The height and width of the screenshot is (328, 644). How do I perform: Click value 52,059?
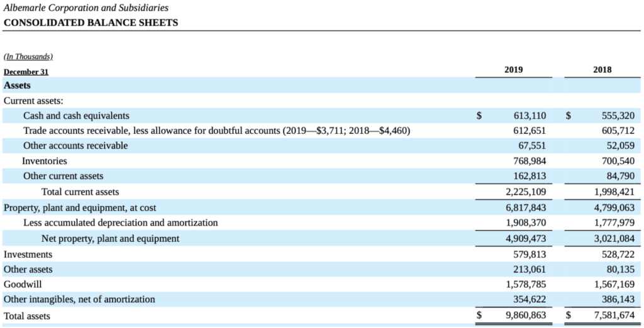pyautogui.click(x=621, y=146)
